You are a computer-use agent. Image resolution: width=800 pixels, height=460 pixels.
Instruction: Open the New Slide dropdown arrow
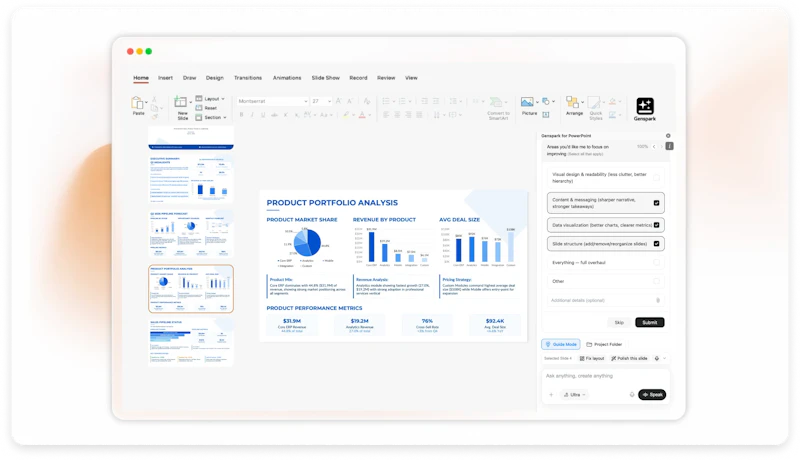pyautogui.click(x=191, y=102)
